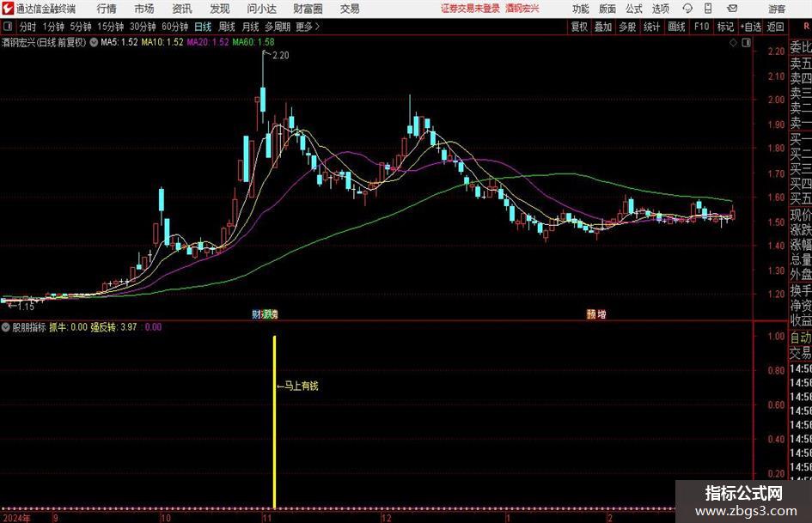
Task: Click the 财 event marker on chart
Action: tap(256, 313)
